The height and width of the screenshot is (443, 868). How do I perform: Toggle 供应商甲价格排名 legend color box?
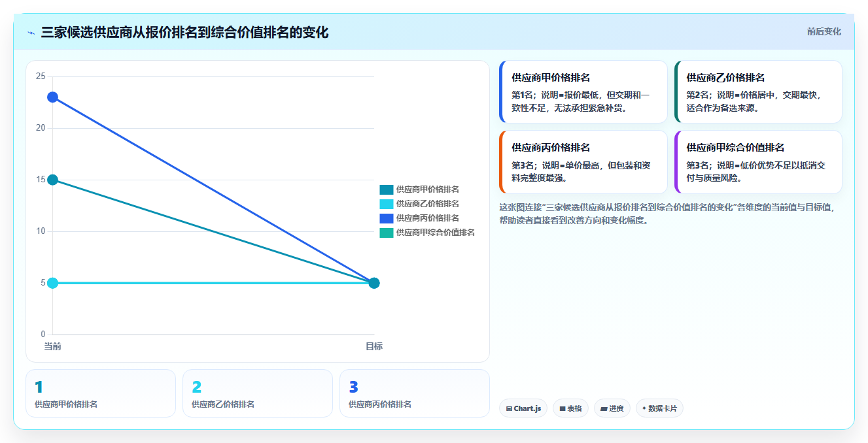tap(386, 189)
